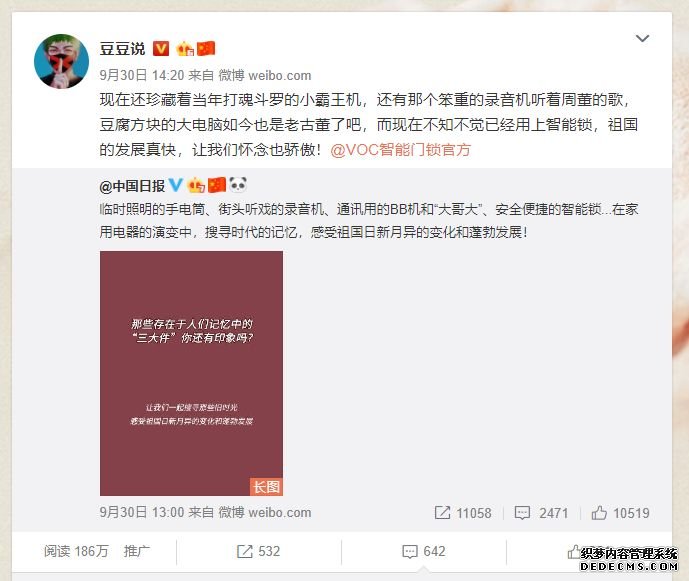Image resolution: width=689 pixels, height=581 pixels.
Task: Click the panda badge next to 中国日报
Action: [x=238, y=185]
